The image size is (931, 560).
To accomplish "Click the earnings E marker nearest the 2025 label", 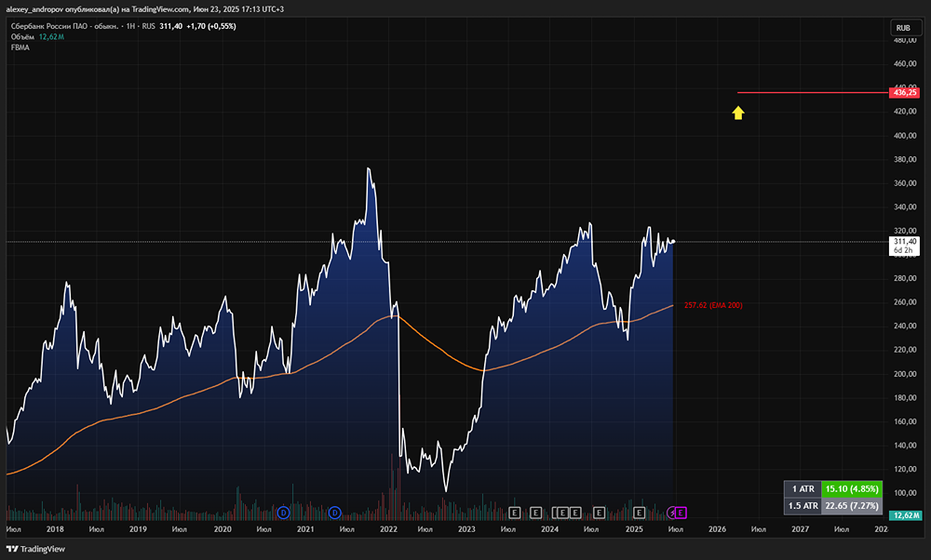I will (x=639, y=513).
